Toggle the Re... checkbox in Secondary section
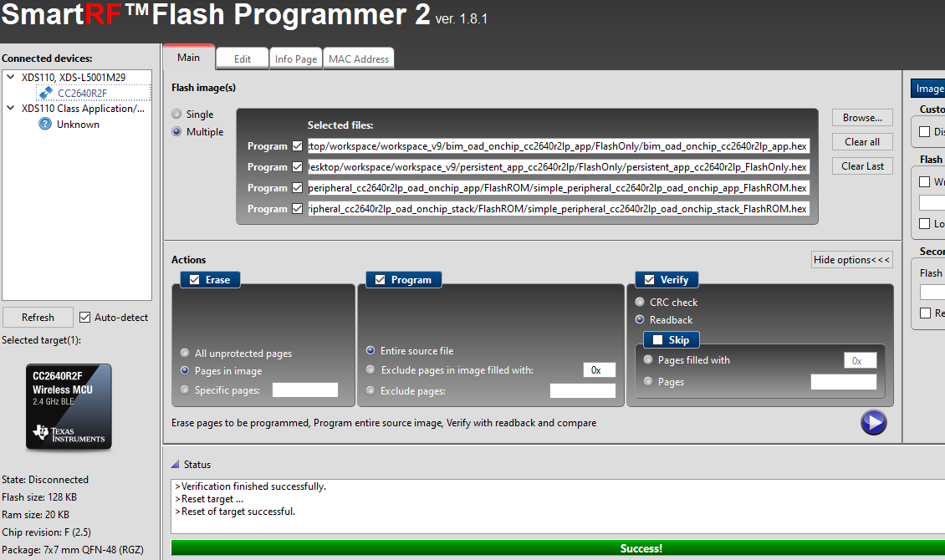This screenshot has height=560, width=945. [x=925, y=313]
